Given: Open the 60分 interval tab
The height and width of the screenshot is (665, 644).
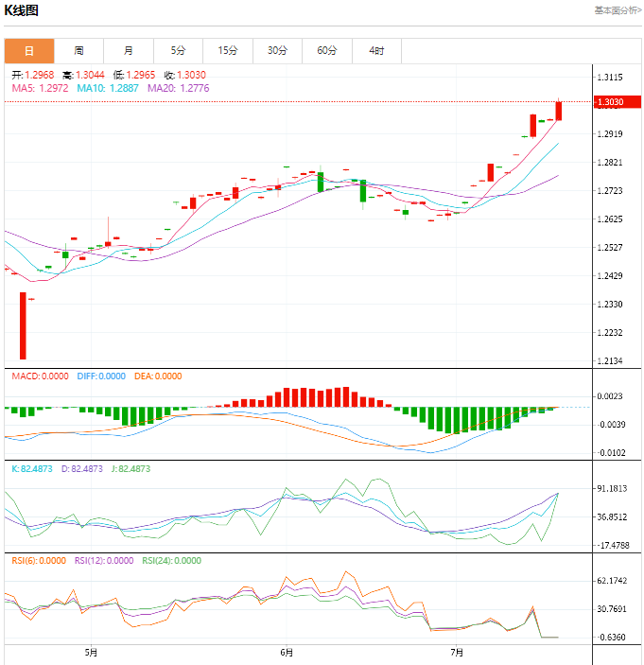Looking at the screenshot, I should (327, 51).
